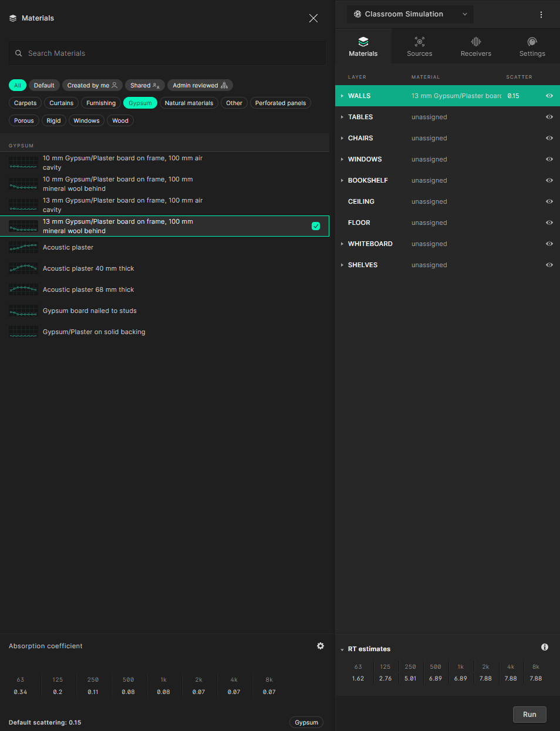Click the Sources panel icon
The height and width of the screenshot is (731, 560).
point(420,42)
